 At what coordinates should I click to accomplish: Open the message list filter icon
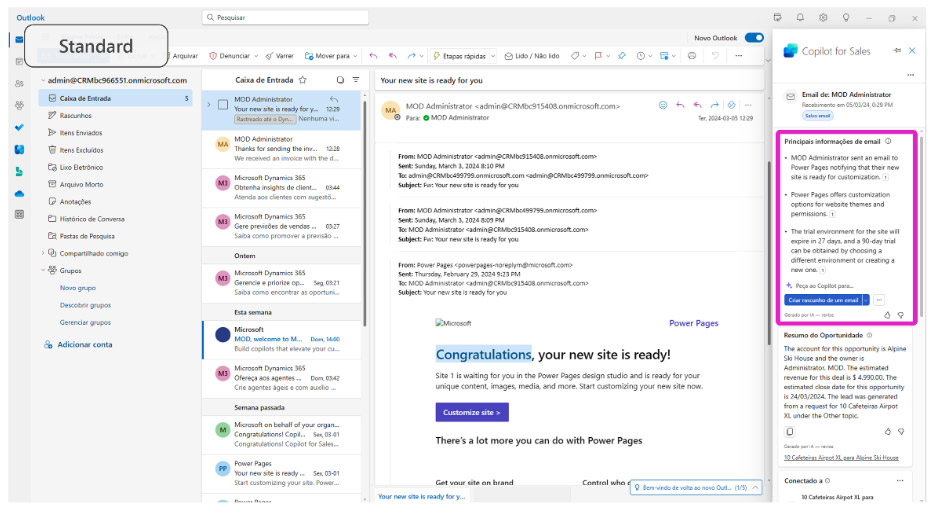click(356, 79)
